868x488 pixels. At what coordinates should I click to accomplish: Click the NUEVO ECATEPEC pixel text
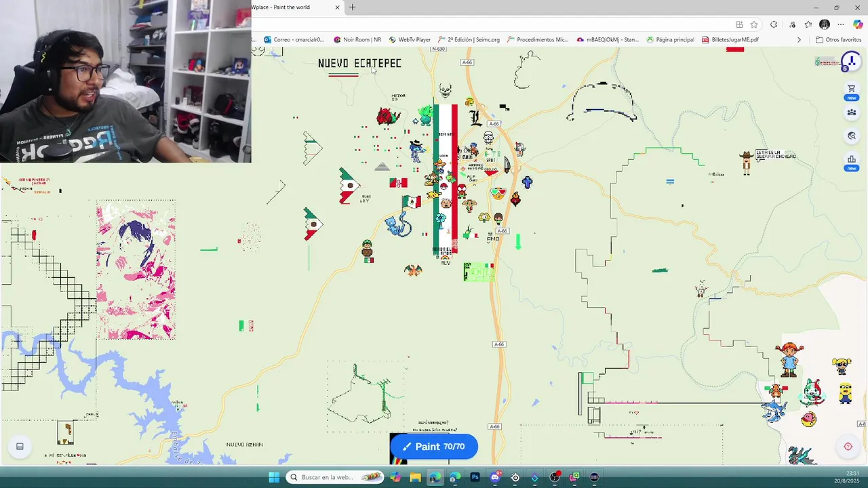tap(359, 63)
